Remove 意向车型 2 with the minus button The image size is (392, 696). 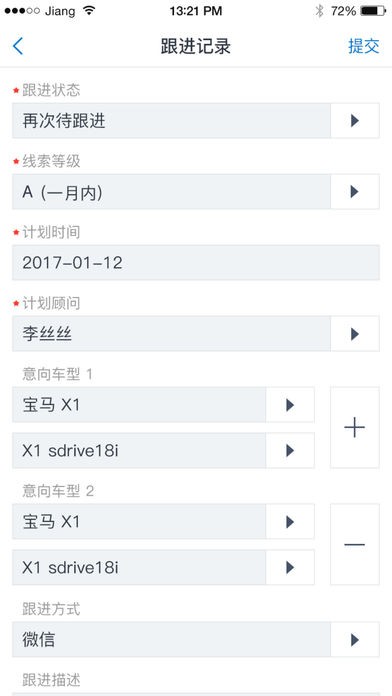[x=355, y=544]
